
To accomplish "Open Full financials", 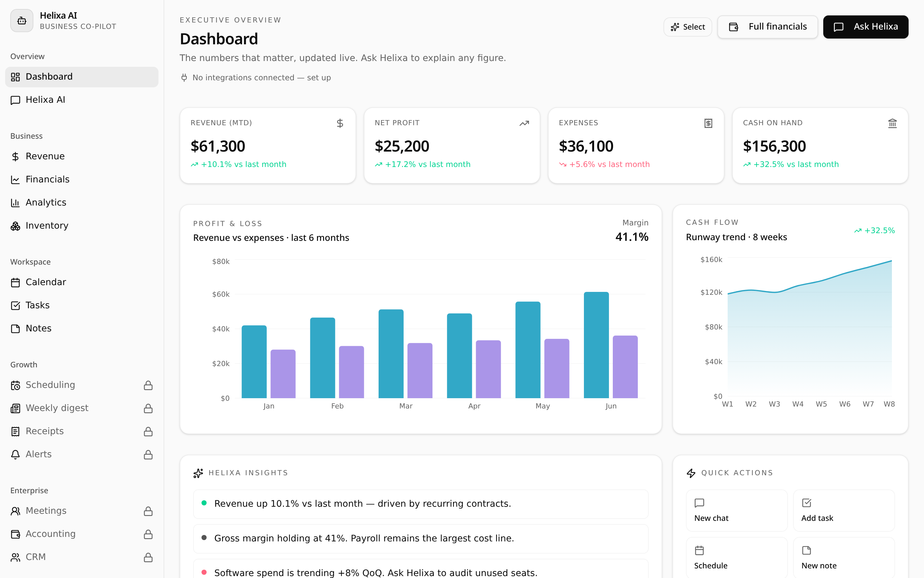I will 767,27.
